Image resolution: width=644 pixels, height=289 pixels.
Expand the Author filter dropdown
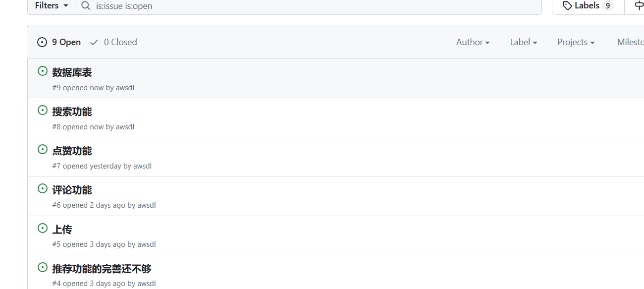pyautogui.click(x=473, y=42)
